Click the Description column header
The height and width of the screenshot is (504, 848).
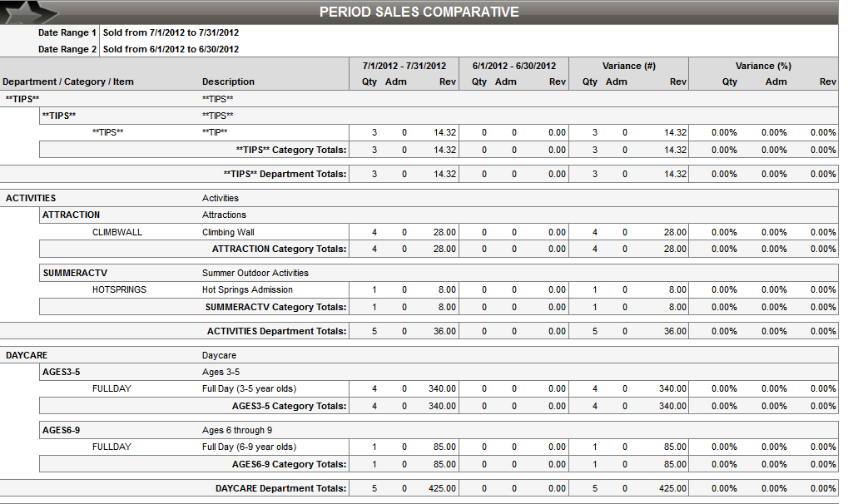(x=228, y=82)
